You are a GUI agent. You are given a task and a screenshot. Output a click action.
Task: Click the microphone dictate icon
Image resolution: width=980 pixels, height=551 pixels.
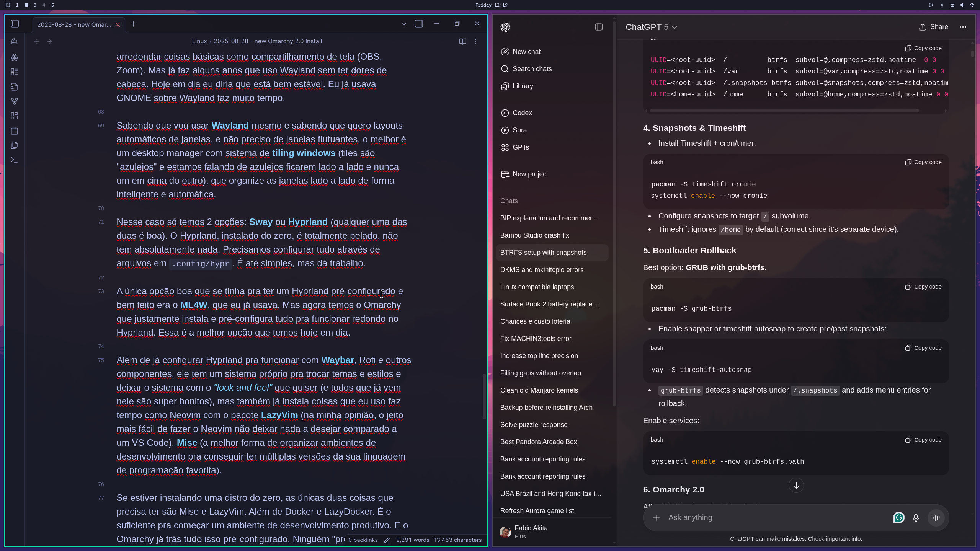916,518
